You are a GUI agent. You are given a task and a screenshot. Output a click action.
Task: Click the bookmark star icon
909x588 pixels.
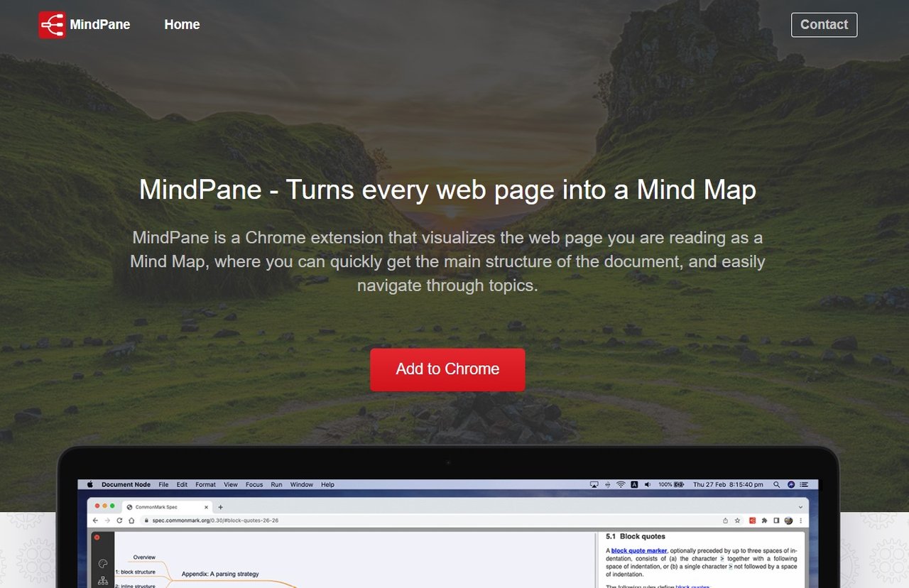(x=737, y=521)
